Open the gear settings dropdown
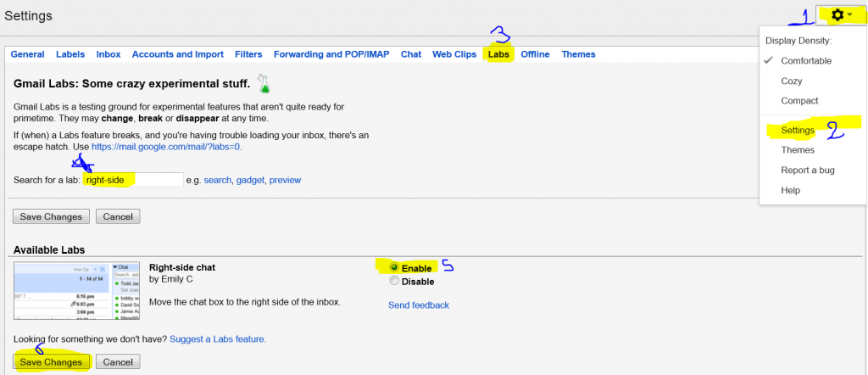Image resolution: width=868 pixels, height=375 pixels. tap(842, 15)
